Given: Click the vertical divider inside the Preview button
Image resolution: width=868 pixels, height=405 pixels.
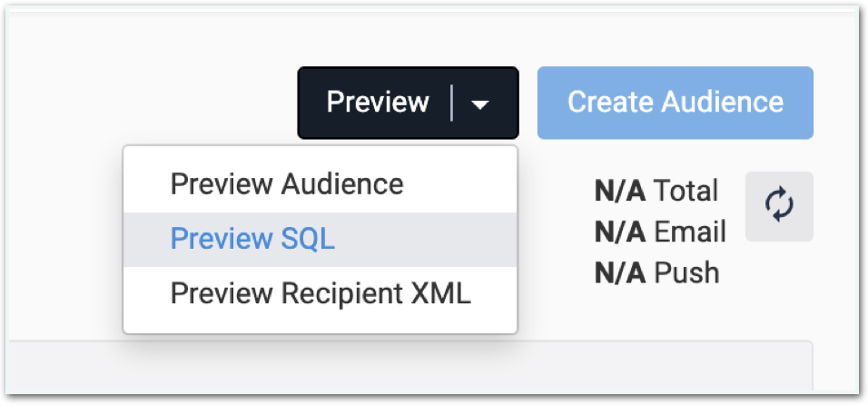Looking at the screenshot, I should point(452,103).
